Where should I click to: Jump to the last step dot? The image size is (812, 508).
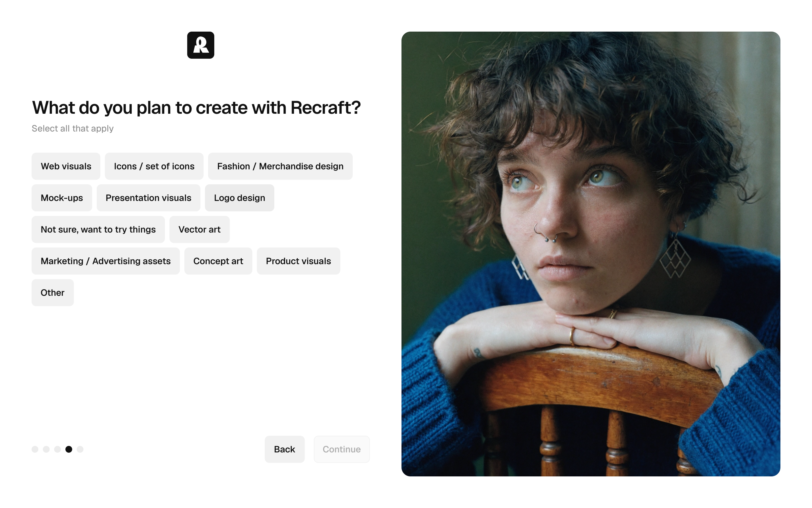click(80, 449)
